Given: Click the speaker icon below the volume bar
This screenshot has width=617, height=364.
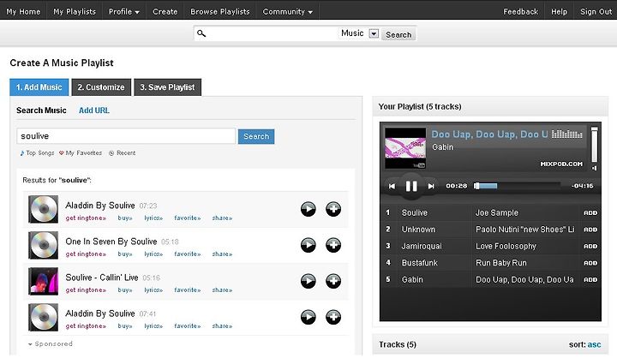Looking at the screenshot, I should tap(594, 168).
